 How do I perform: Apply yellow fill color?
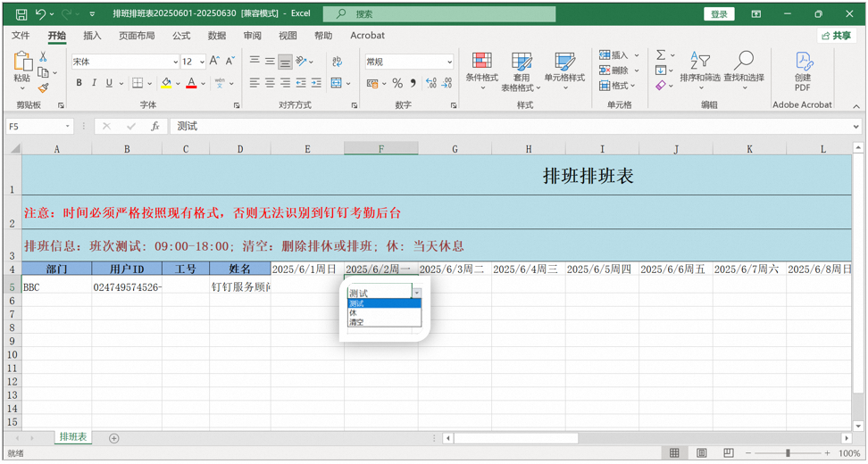coord(166,83)
